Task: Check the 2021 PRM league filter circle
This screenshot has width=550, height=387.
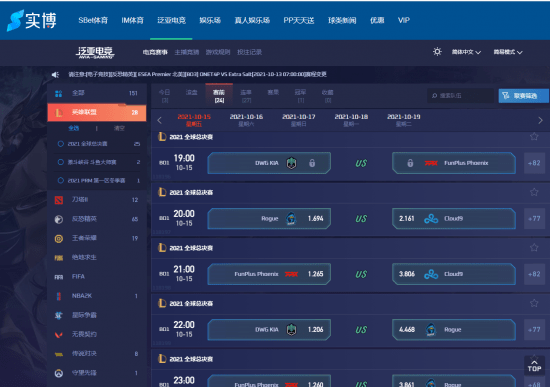Action: [x=60, y=180]
